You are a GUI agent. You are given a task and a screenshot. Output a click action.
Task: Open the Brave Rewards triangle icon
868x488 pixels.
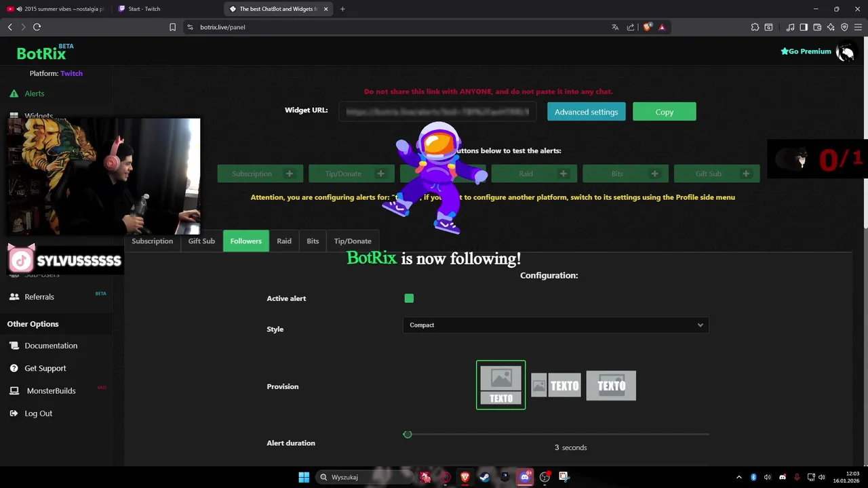[662, 27]
